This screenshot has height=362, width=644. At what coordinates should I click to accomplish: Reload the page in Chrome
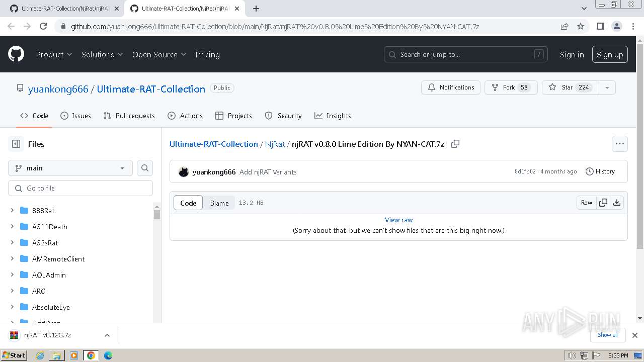(x=43, y=26)
